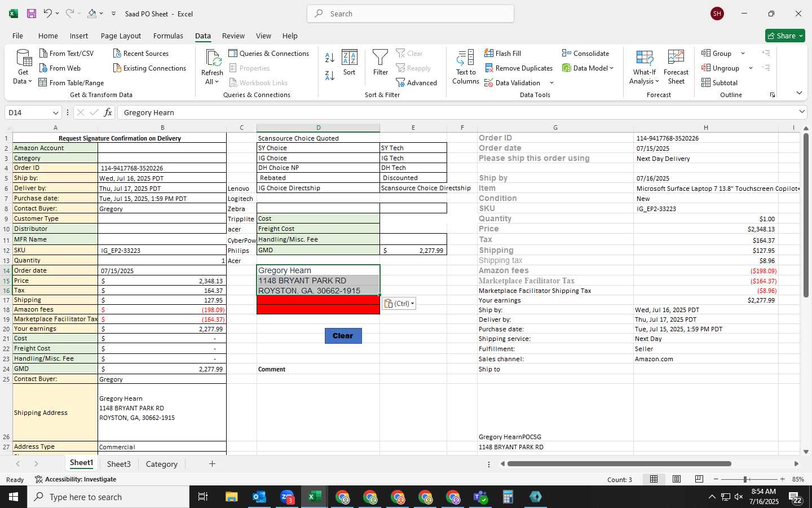Open Recent Sources
812x508 pixels.
[x=140, y=53]
